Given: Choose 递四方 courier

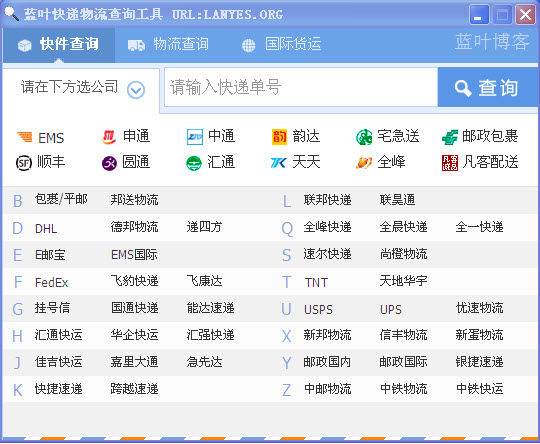Looking at the screenshot, I should (204, 227).
